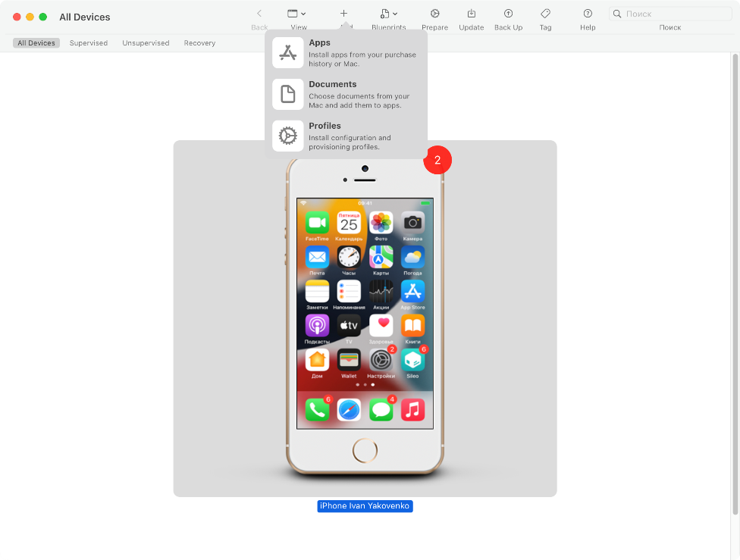This screenshot has width=740, height=560.
Task: Click the Apple TV icon on iPhone
Action: click(349, 326)
